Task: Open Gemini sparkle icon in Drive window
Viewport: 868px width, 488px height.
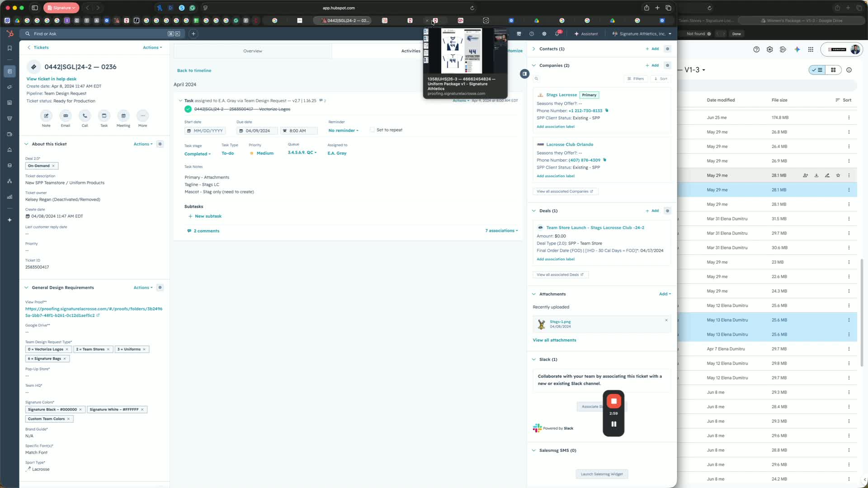Action: [x=797, y=50]
